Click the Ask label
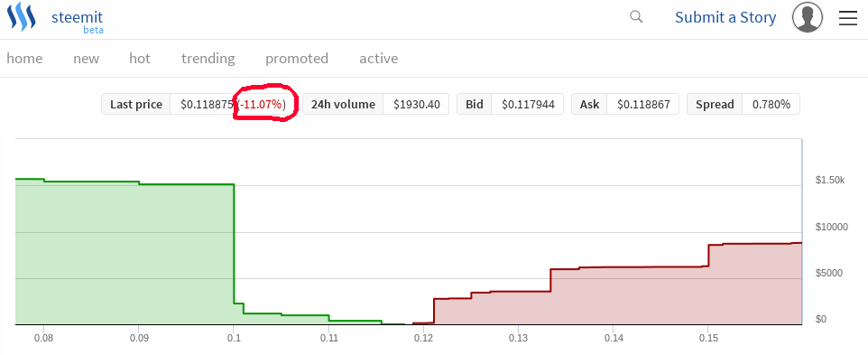The height and width of the screenshot is (355, 868). [x=589, y=104]
